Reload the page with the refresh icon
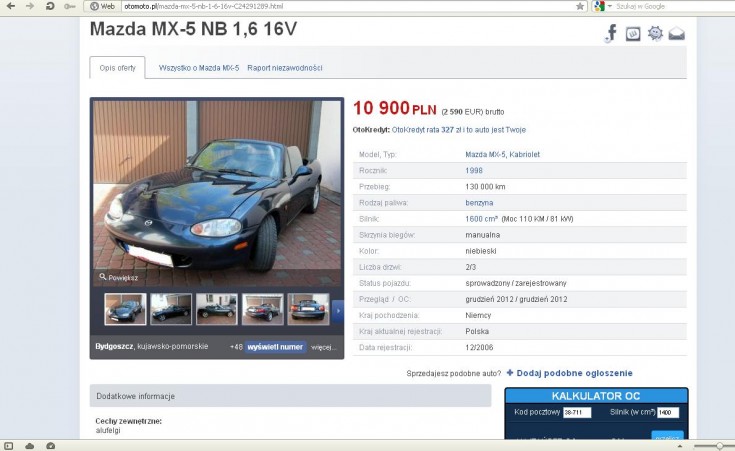Screen dimensions: 735x451 point(50,6)
